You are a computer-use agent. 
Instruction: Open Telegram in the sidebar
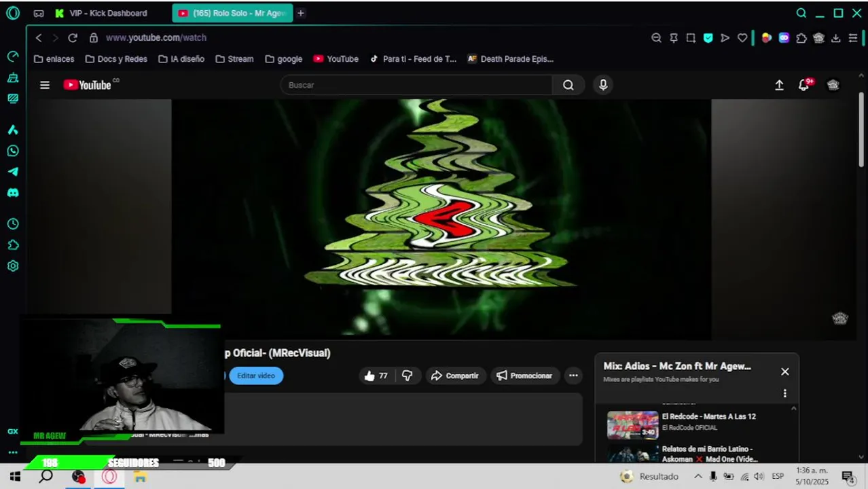click(x=12, y=172)
